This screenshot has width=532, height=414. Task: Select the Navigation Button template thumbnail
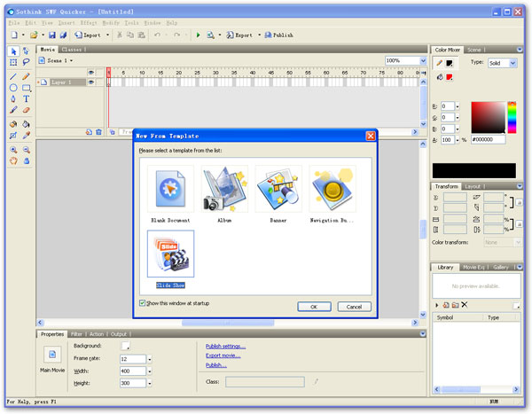pyautogui.click(x=332, y=189)
